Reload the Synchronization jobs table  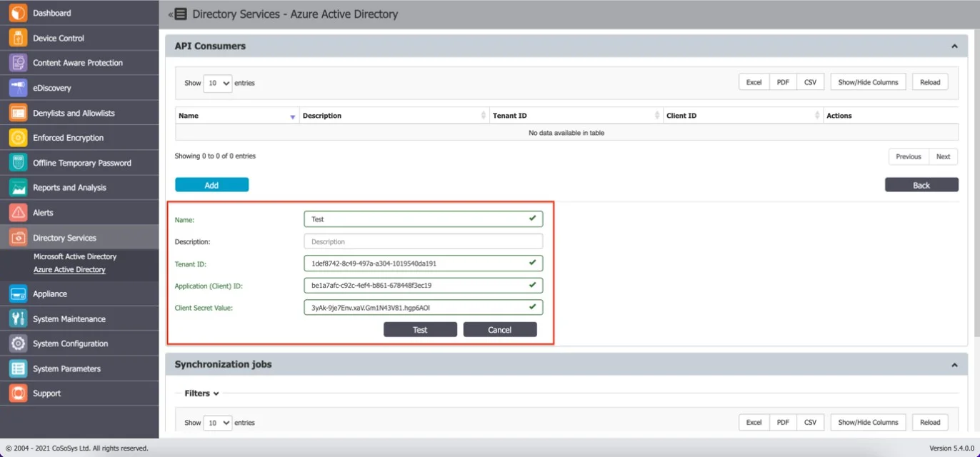(x=930, y=422)
